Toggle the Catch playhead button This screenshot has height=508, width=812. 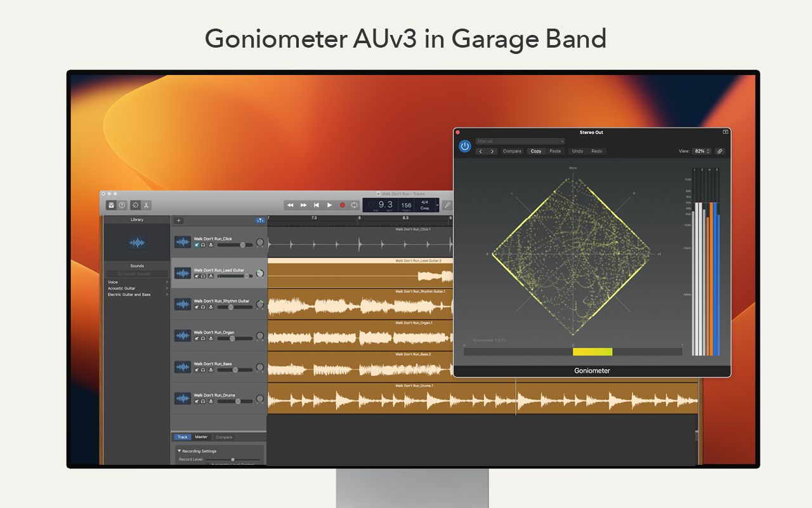260,220
